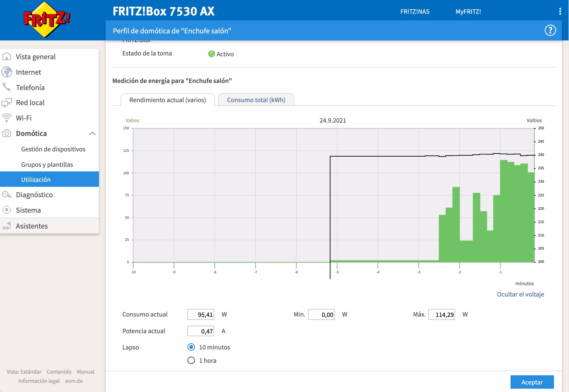Click the minutos axis label

coord(525,283)
